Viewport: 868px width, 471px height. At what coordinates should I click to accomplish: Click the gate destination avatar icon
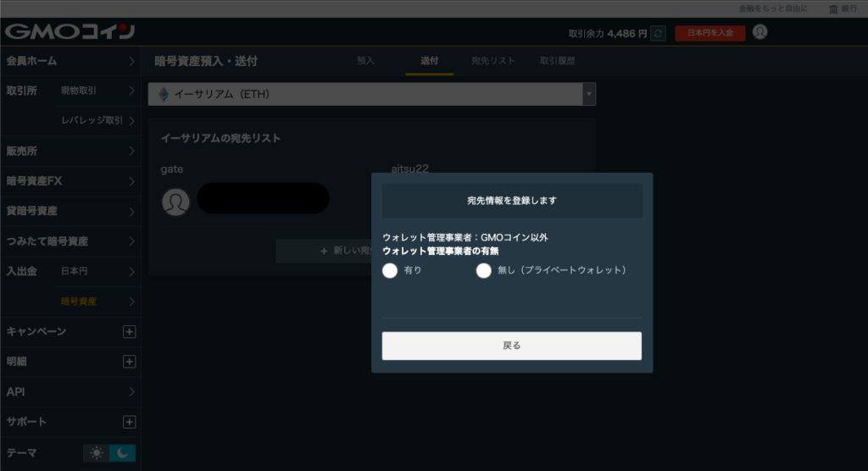(175, 202)
